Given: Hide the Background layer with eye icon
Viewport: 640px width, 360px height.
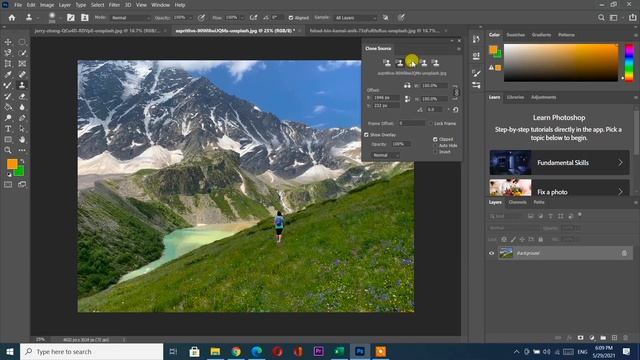Looking at the screenshot, I should tap(491, 253).
